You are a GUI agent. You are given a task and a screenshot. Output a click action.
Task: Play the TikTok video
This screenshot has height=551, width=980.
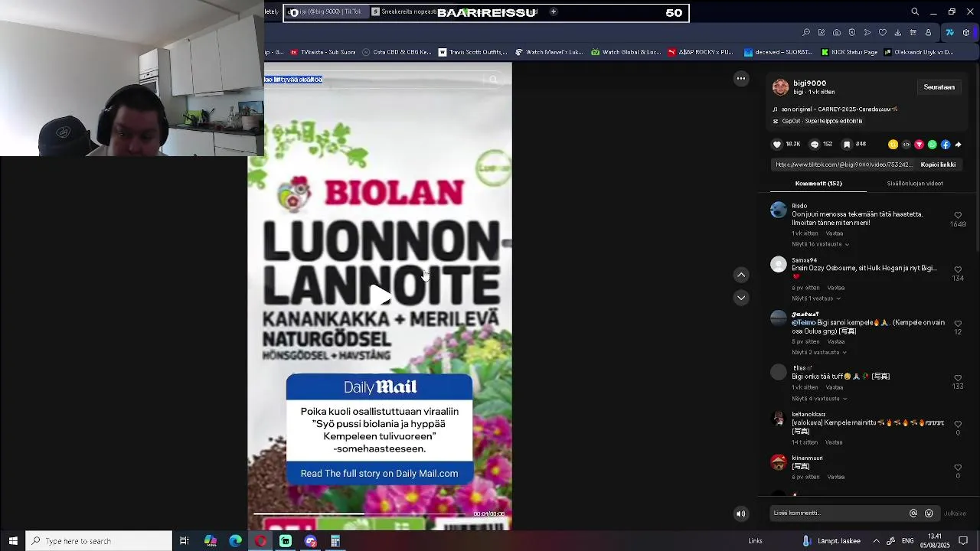click(380, 295)
